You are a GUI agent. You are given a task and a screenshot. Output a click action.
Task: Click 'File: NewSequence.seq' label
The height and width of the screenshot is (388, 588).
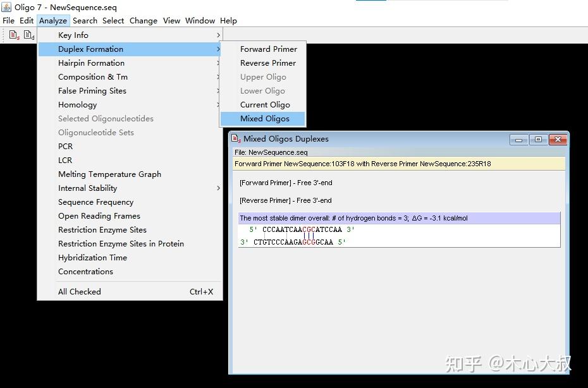click(x=271, y=152)
